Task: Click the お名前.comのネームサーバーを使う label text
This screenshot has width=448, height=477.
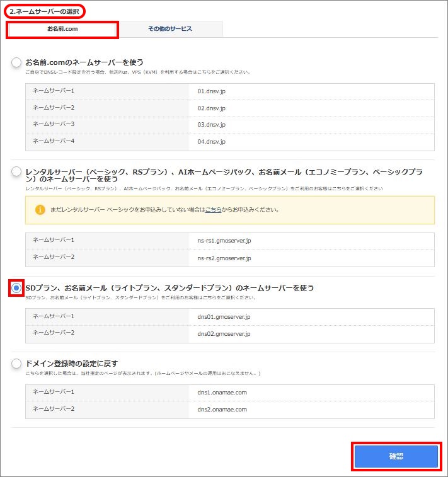Action: click(84, 62)
